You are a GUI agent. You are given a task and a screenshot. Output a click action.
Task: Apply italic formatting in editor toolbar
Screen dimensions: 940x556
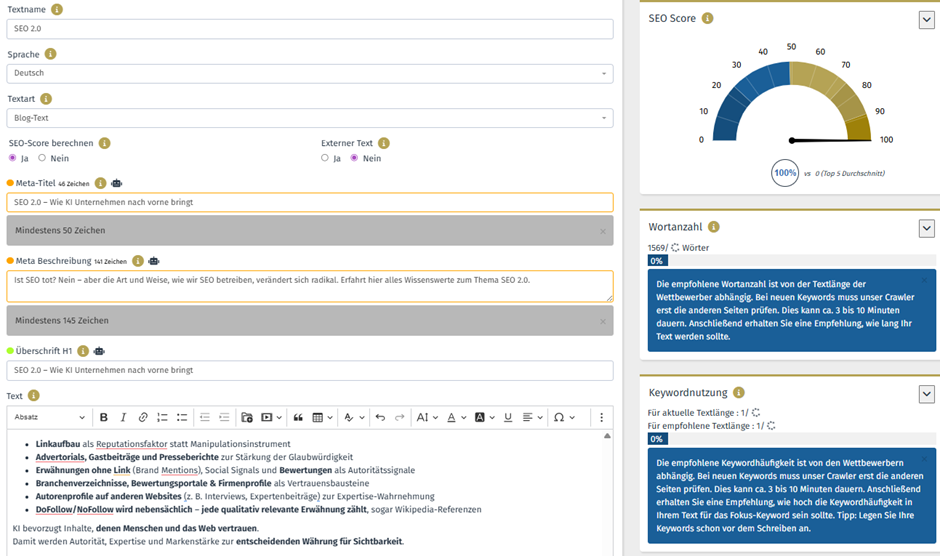click(x=123, y=417)
